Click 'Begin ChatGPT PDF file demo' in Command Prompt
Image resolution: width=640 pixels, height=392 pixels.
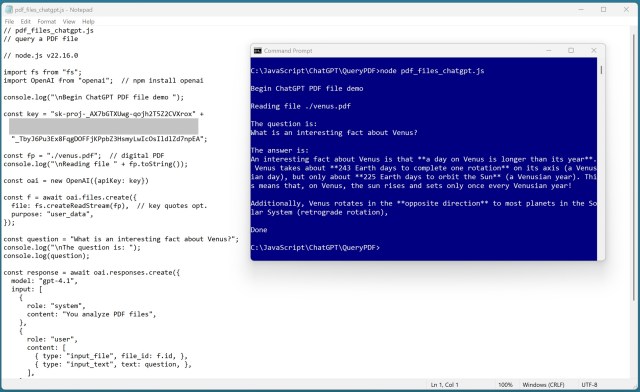point(307,88)
